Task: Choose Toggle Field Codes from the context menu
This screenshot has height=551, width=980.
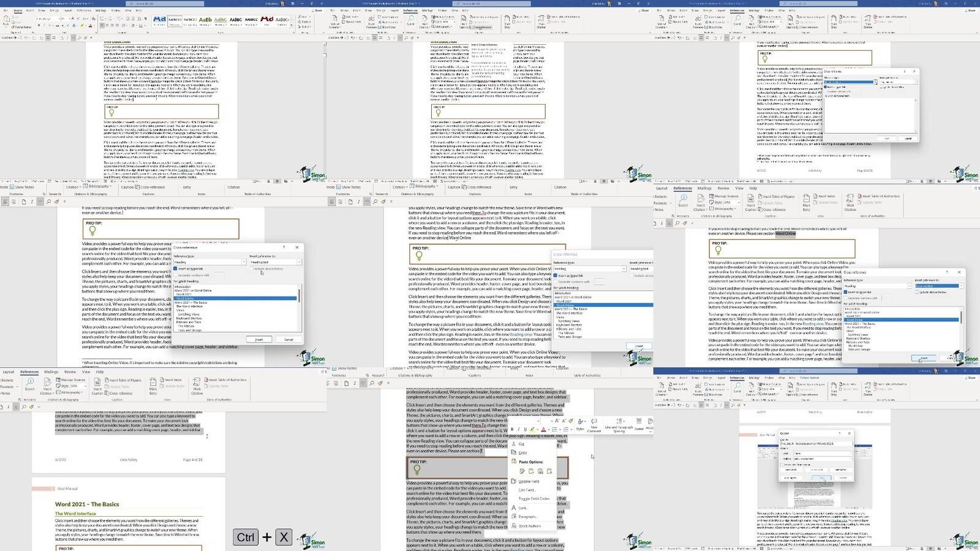Action: 533,498
